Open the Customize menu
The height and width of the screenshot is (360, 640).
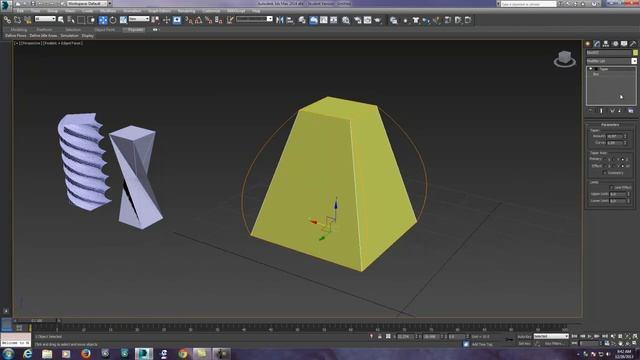pos(211,11)
